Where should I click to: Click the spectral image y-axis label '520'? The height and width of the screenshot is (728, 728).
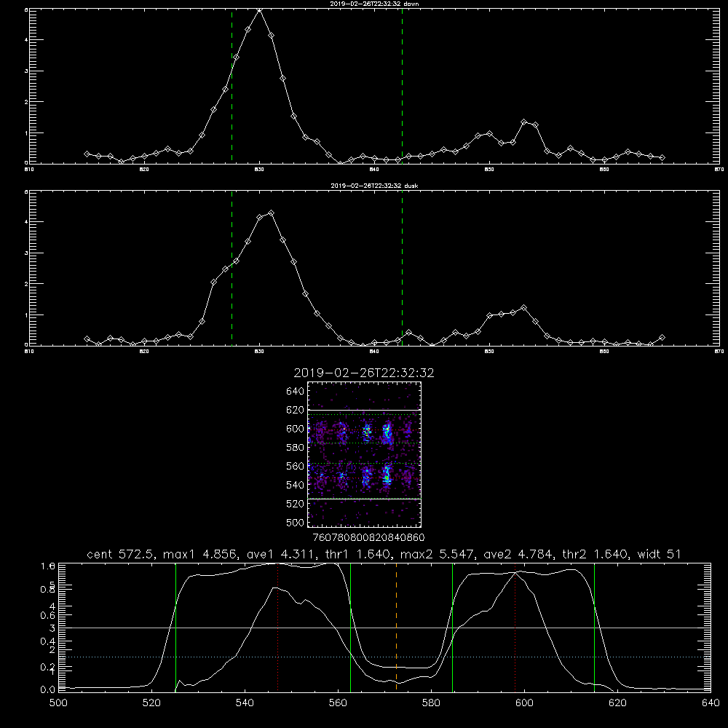pyautogui.click(x=296, y=504)
